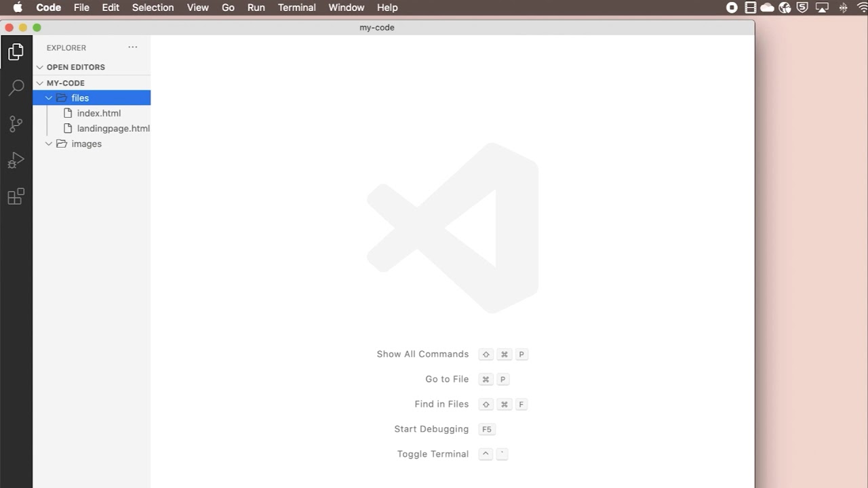The height and width of the screenshot is (488, 868).
Task: Open the Window menu
Action: coord(347,7)
